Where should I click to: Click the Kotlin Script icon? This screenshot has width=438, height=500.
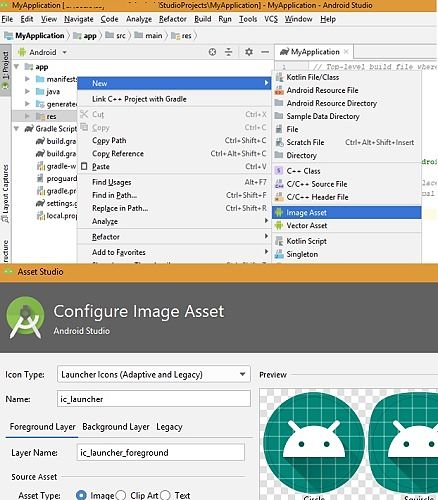279,241
